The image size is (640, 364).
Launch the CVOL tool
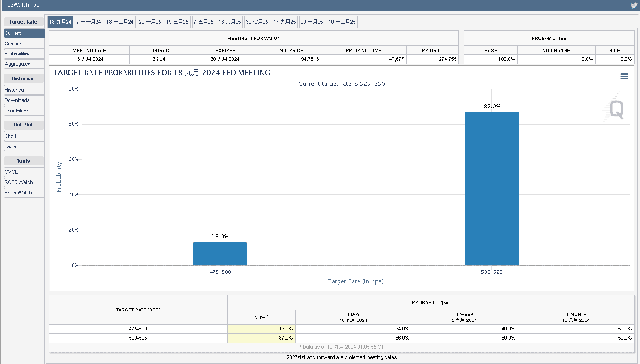click(x=24, y=172)
